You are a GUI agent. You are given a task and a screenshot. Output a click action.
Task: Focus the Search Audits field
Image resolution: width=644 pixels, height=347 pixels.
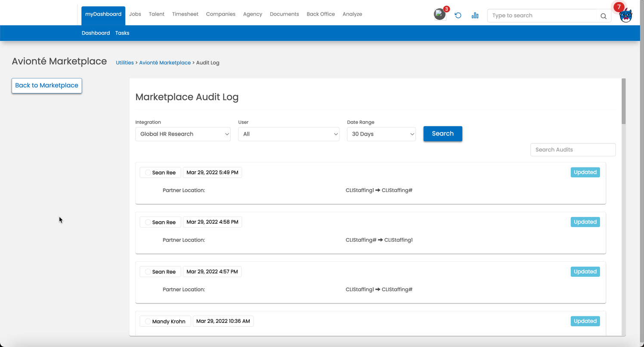click(573, 150)
